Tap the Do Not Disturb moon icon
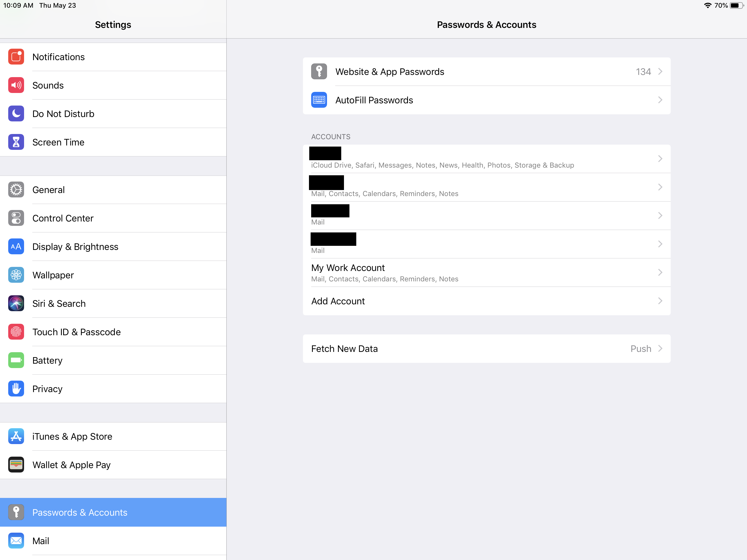This screenshot has height=560, width=747. click(x=16, y=113)
